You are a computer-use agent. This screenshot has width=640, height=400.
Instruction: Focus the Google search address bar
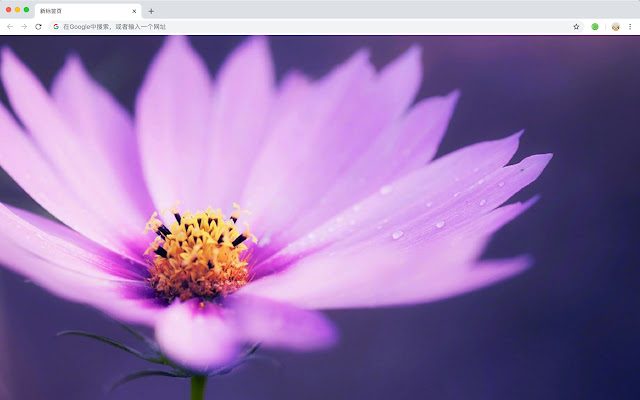click(x=316, y=27)
